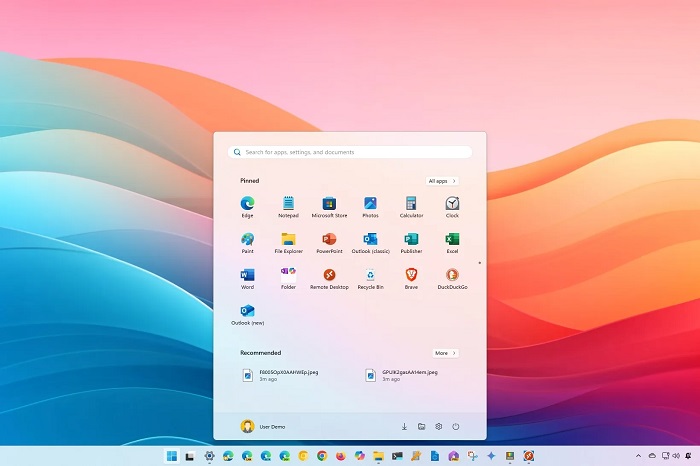
Task: Open the pinned apps Folder group
Action: (288, 279)
